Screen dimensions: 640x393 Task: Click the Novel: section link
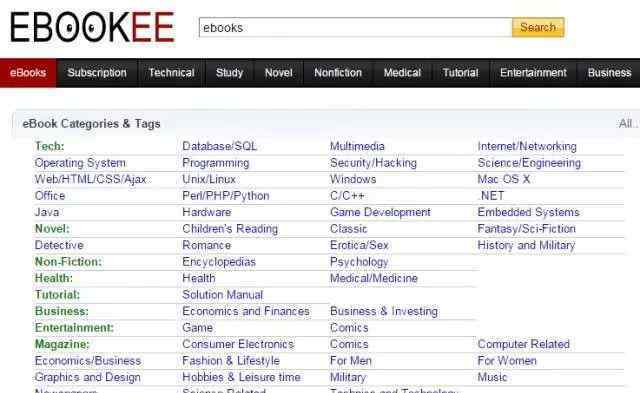(x=52, y=229)
